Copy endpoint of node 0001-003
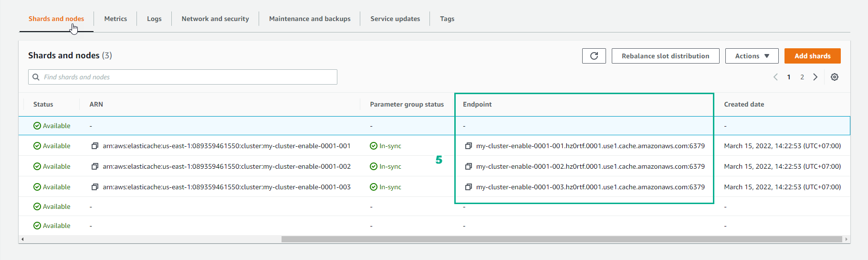Viewport: 868px width, 260px height. coord(469,187)
